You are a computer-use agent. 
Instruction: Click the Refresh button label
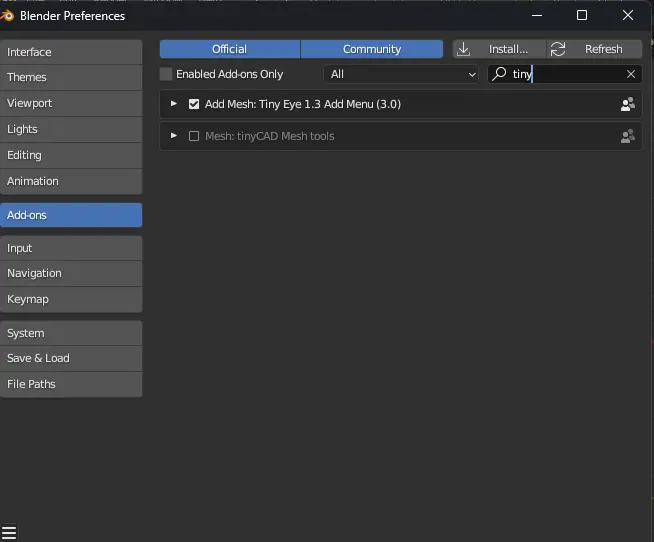coord(604,49)
